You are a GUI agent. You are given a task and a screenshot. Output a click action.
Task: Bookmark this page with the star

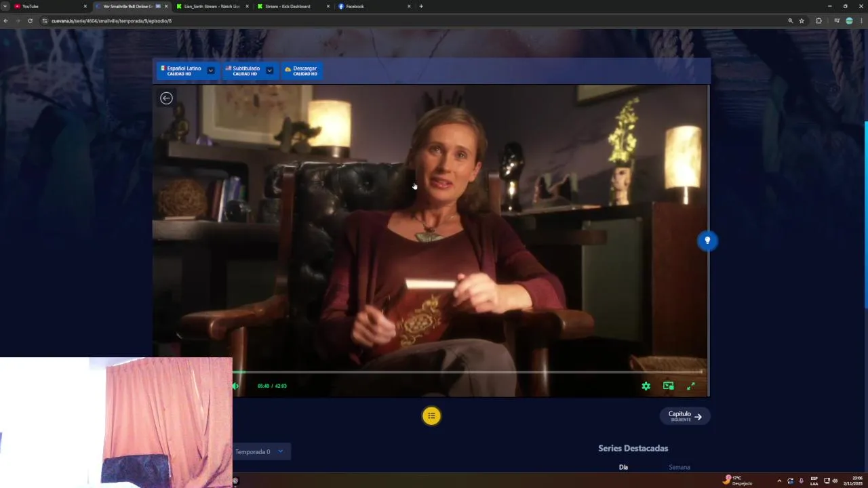[802, 21]
